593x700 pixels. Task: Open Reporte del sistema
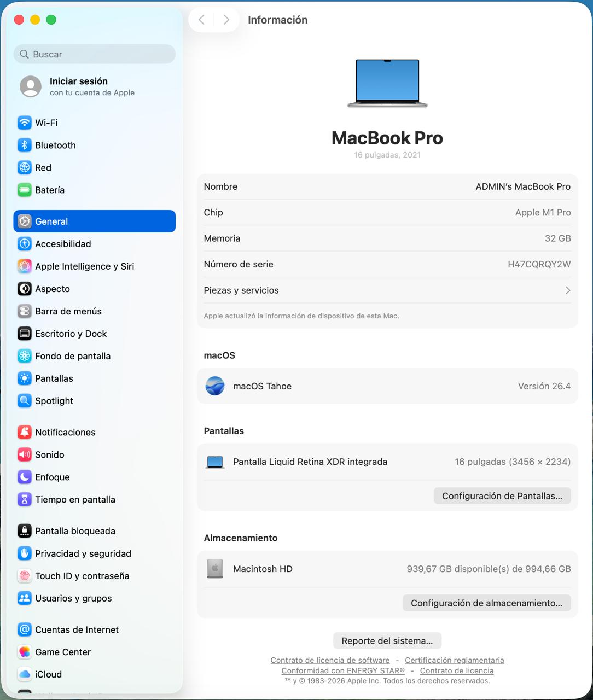(387, 640)
